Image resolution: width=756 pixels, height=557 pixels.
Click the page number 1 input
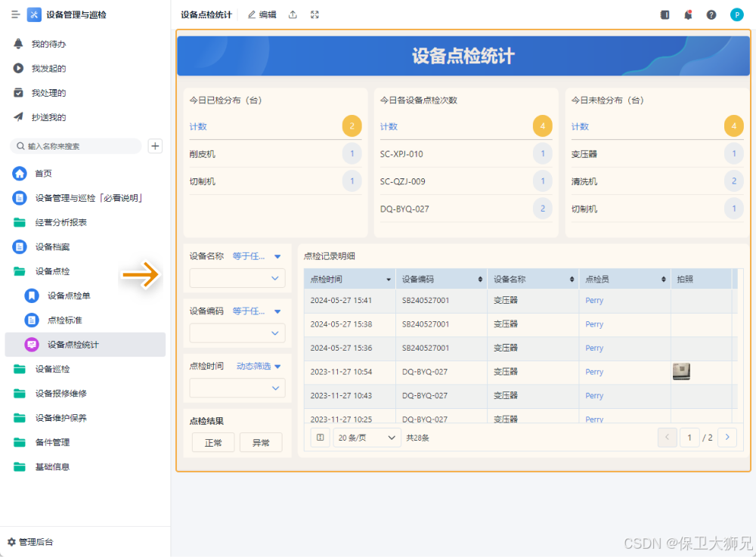pyautogui.click(x=689, y=437)
